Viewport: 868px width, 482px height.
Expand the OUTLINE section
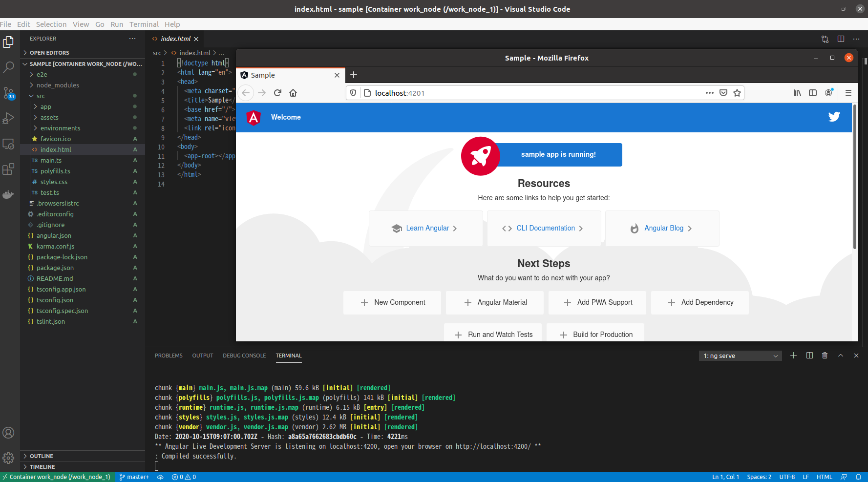(42, 456)
